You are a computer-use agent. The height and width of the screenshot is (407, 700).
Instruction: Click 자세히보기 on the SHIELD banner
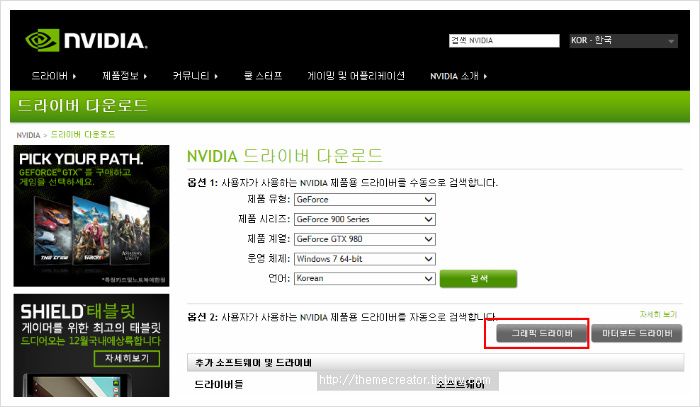[127, 358]
